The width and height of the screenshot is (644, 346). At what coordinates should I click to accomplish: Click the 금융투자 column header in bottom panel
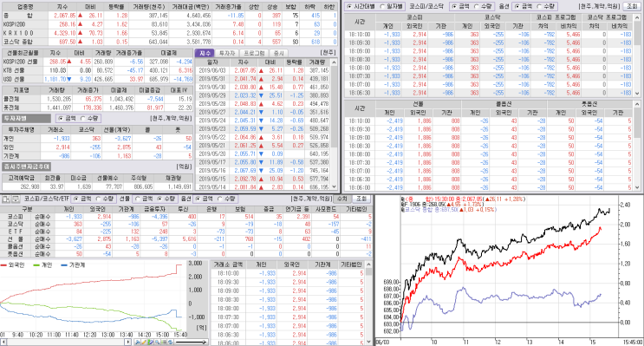(153, 209)
